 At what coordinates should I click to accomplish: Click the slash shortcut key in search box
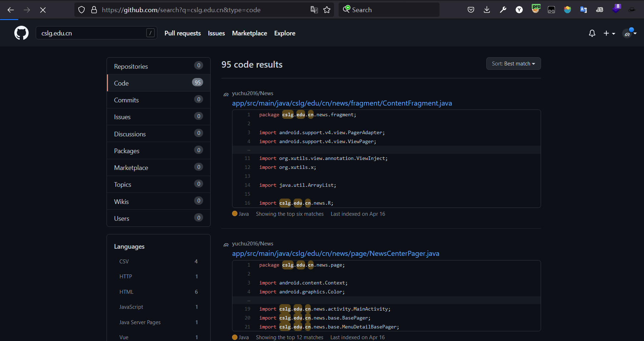(x=151, y=33)
